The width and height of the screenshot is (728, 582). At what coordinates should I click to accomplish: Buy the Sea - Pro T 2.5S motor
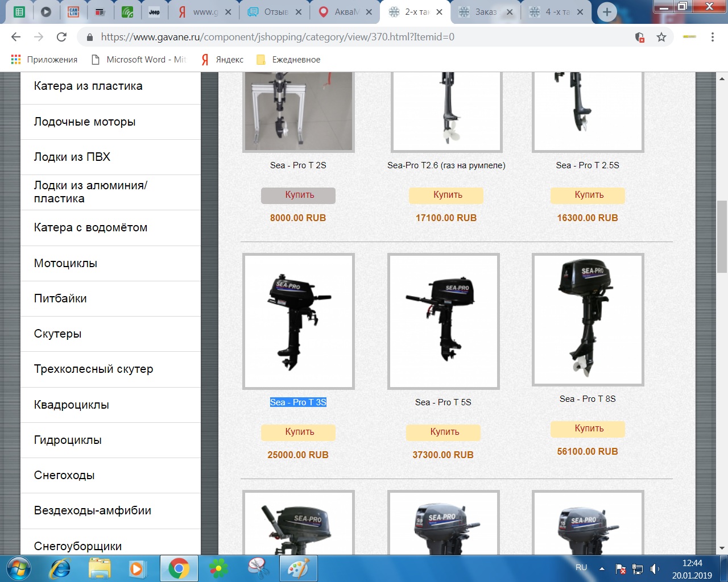click(x=588, y=195)
